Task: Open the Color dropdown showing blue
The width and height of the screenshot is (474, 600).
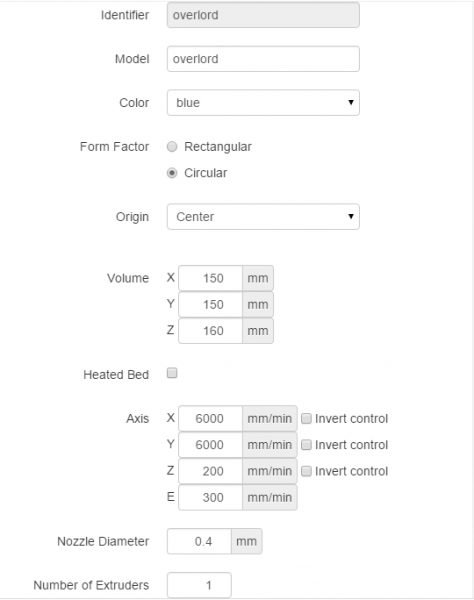Action: 263,103
